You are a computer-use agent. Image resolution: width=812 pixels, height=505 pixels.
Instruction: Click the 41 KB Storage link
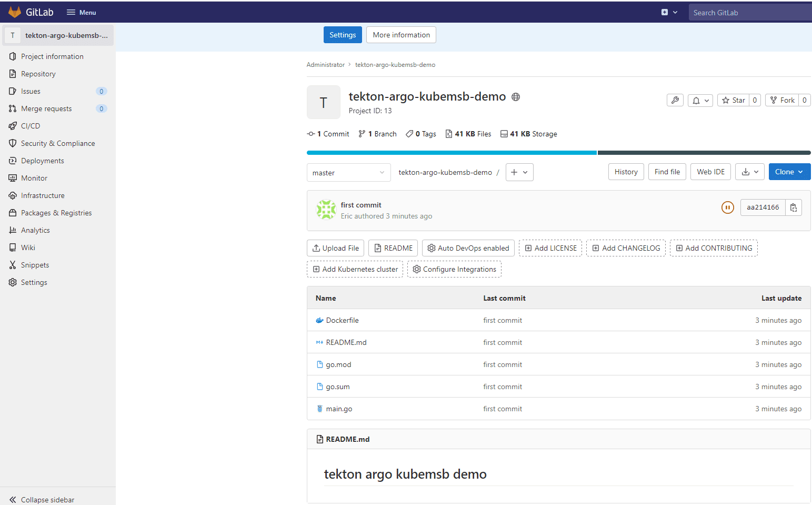(529, 134)
